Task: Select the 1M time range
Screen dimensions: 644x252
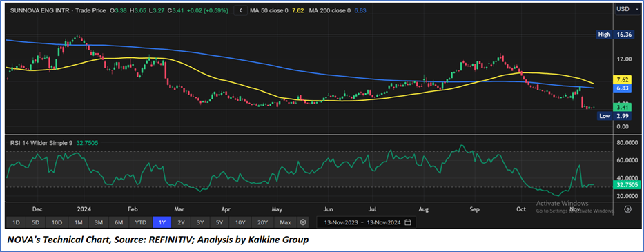Action: 79,222
